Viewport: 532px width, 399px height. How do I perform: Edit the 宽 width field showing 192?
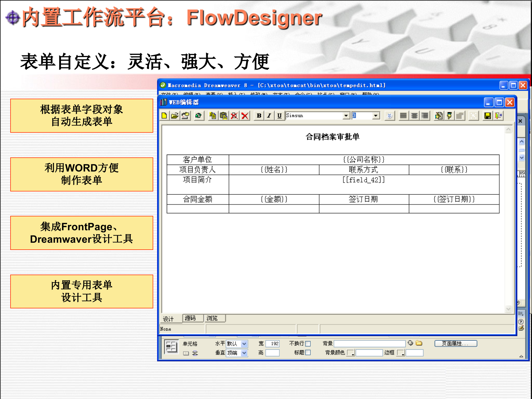(272, 344)
